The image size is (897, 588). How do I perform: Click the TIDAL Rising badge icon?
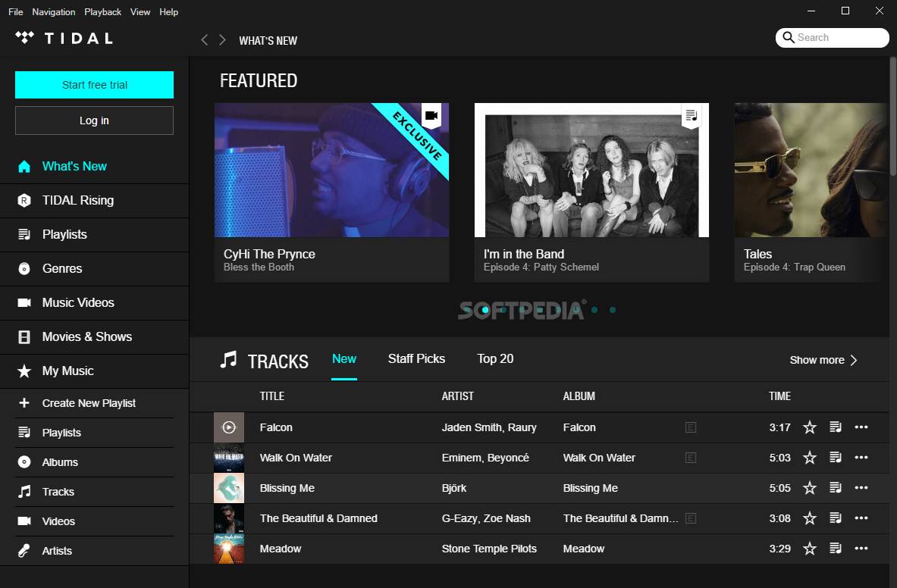coord(24,201)
